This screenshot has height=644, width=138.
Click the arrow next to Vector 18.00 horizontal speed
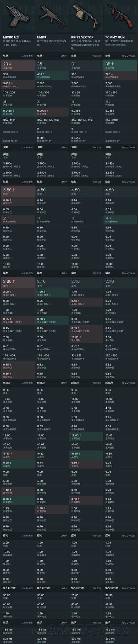pyautogui.click(x=80, y=435)
